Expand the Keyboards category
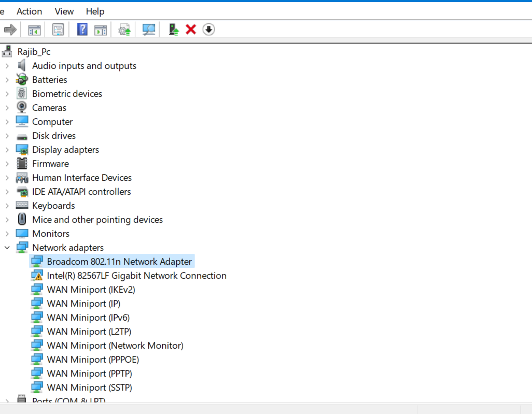 tap(7, 205)
